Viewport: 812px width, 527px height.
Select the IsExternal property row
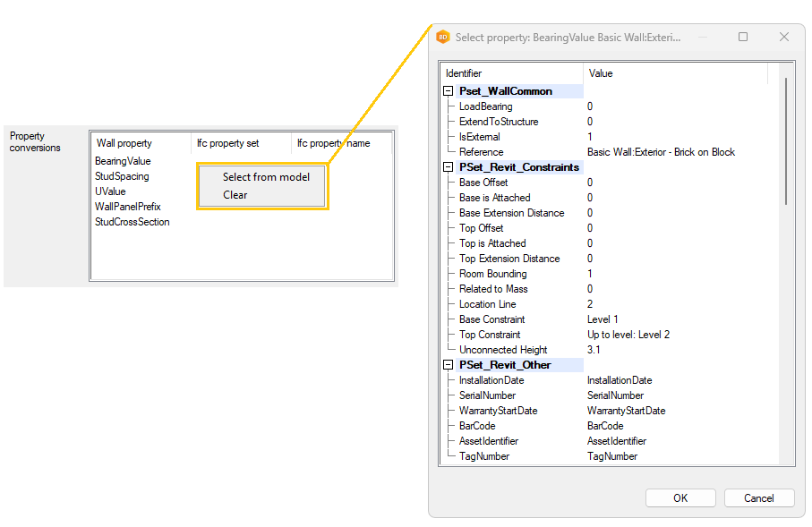pyautogui.click(x=479, y=137)
